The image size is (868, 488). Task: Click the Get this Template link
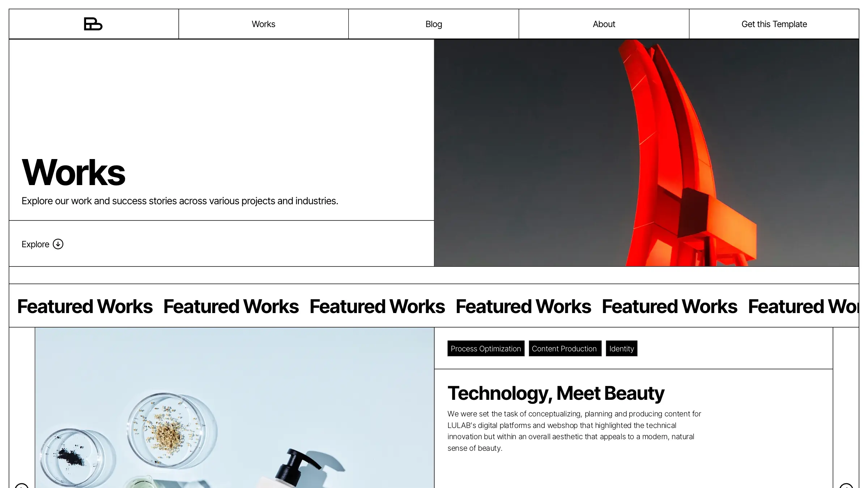774,24
